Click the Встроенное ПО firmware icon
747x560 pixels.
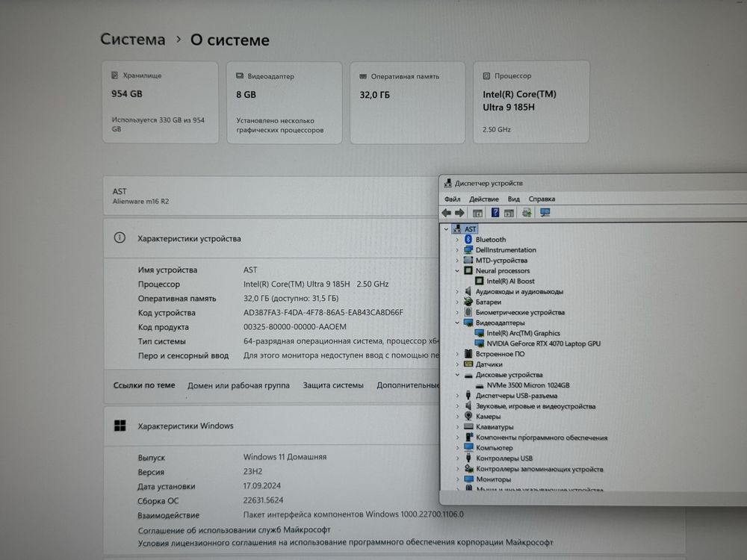(468, 354)
